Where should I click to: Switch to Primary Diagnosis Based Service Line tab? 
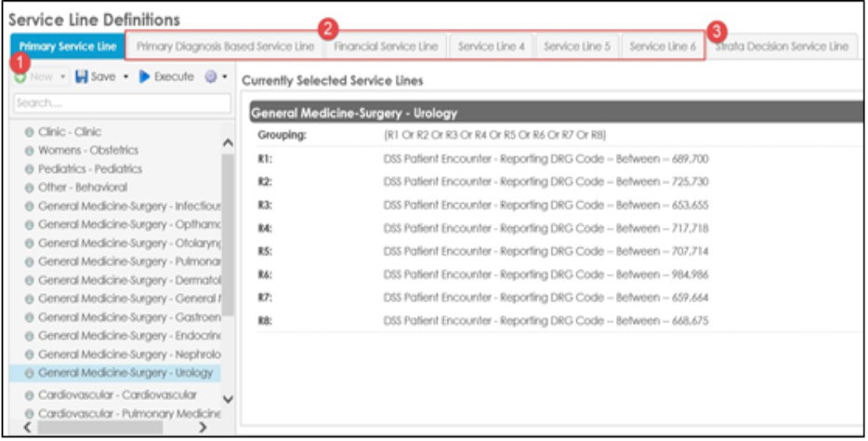tap(225, 47)
